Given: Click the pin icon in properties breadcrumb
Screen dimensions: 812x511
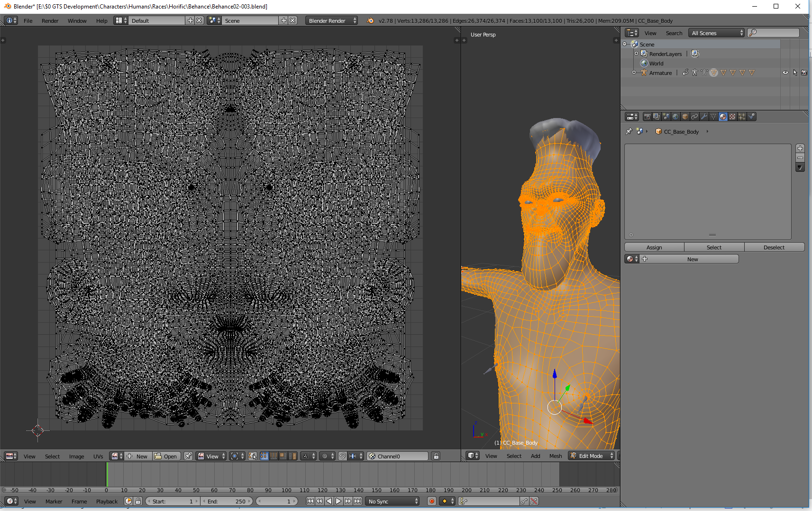Looking at the screenshot, I should pyautogui.click(x=629, y=131).
